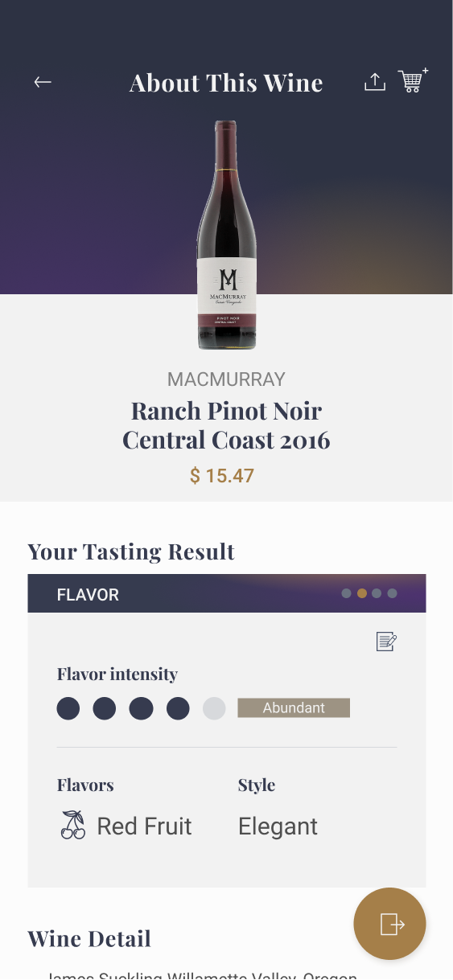Screen dimensions: 453x980
Task: Set flavor intensity to third dot
Action: pos(142,708)
